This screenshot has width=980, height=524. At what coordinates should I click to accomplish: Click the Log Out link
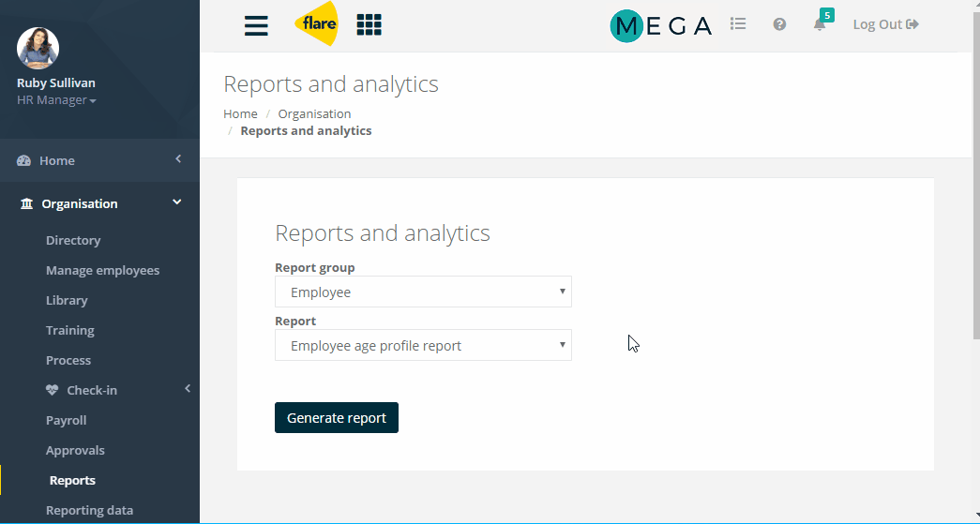[885, 24]
